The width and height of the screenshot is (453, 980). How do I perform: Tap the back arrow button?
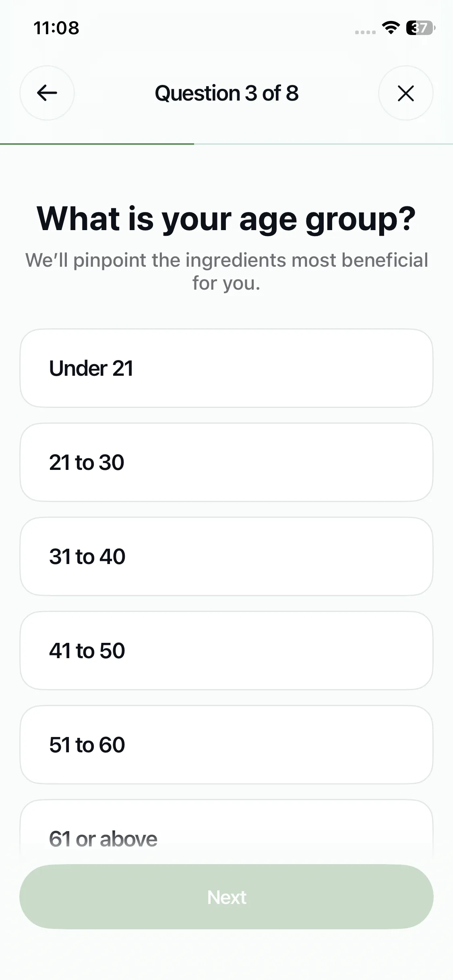click(x=47, y=93)
